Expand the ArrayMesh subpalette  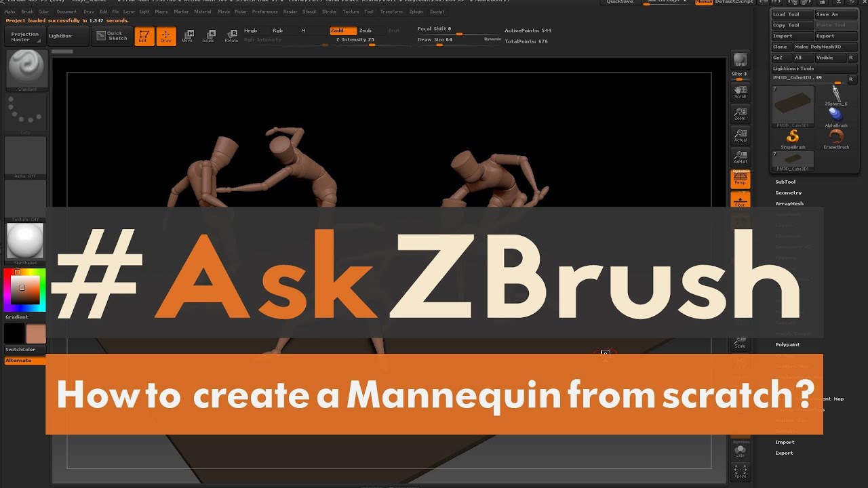(789, 203)
